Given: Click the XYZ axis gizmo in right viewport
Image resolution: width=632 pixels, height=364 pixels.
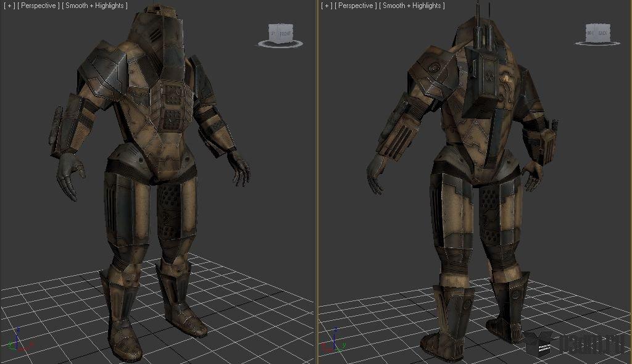Looking at the screenshot, I should 330,343.
